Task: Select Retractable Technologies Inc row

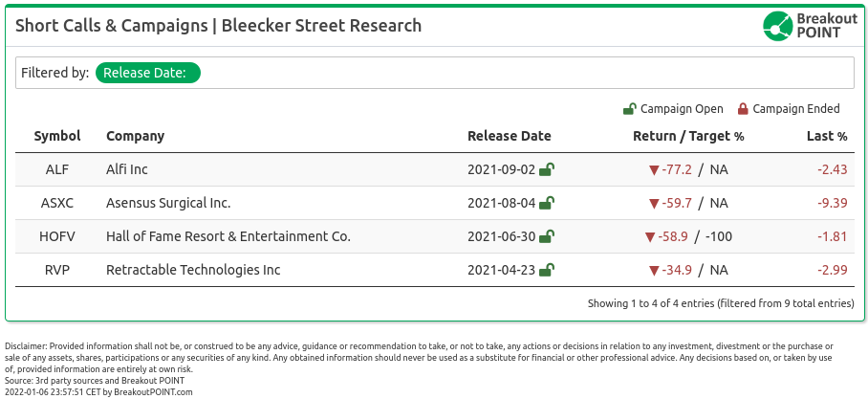Action: click(435, 270)
